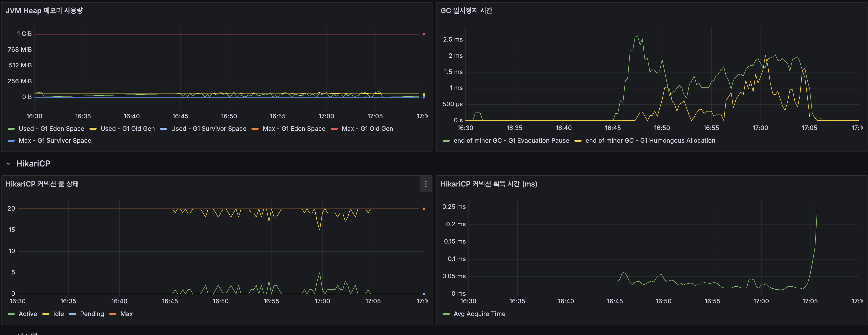Toggle the Used - G1 Eden Space series
This screenshot has width=868, height=335.
51,128
